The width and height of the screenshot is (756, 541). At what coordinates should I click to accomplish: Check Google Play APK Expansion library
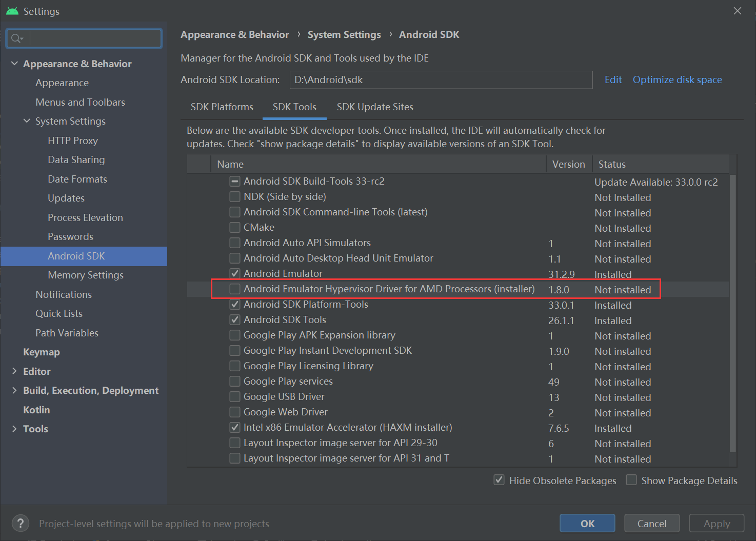[235, 335]
